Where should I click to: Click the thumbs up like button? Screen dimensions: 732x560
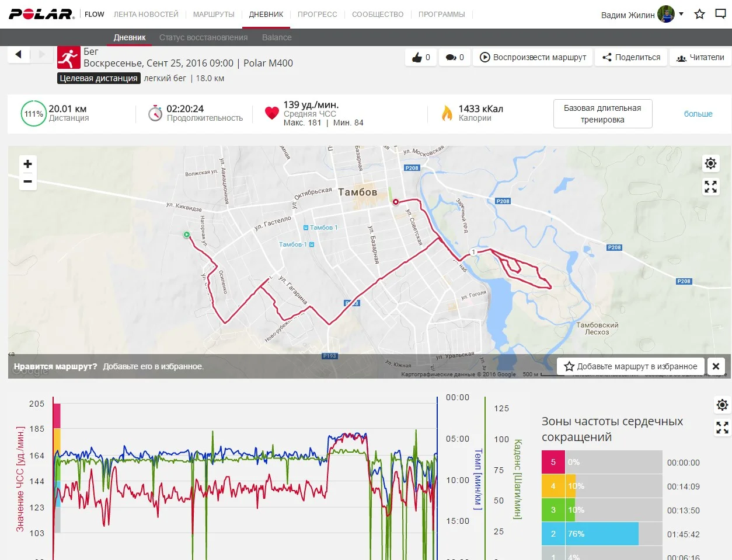click(x=421, y=57)
